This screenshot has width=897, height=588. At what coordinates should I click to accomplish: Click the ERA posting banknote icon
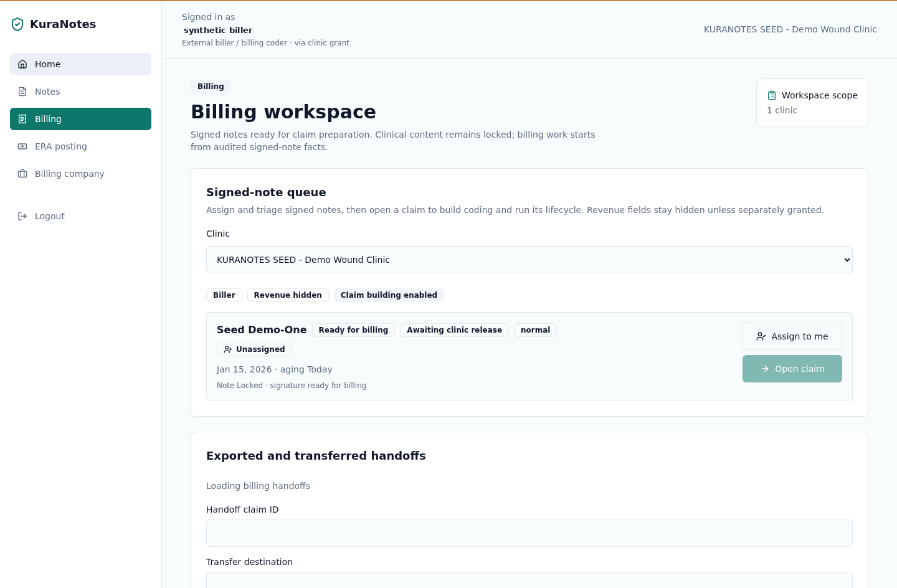click(x=22, y=146)
